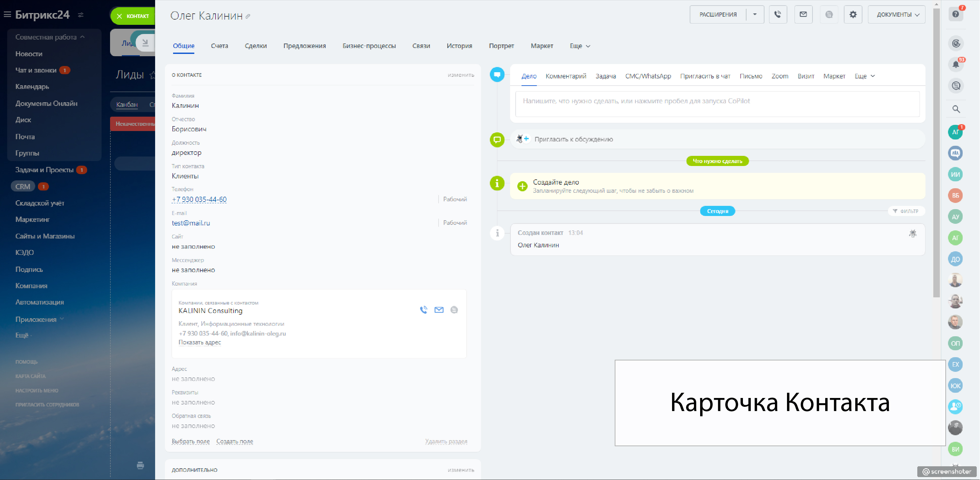The image size is (980, 480).
Task: Switch to the Сделки tab
Action: [256, 46]
